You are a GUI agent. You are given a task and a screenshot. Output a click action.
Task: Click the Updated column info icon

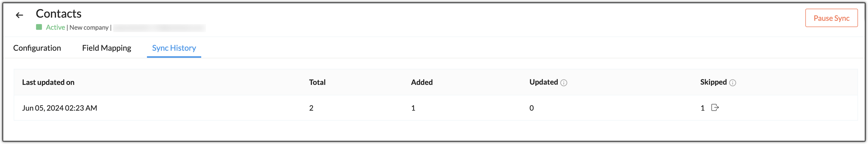(x=564, y=83)
